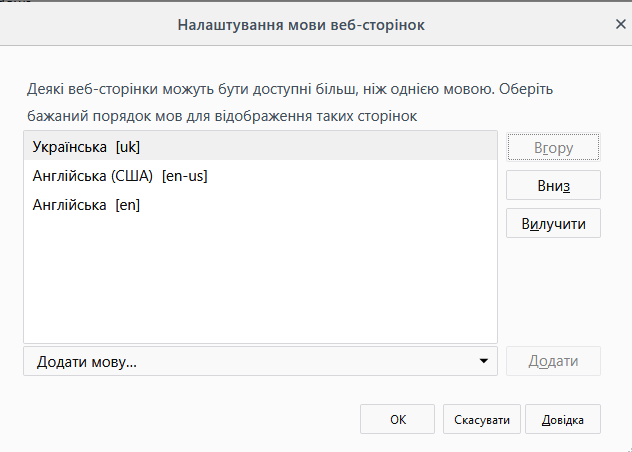
Task: Select Англійська (США) [en-us] entry
Action: pyautogui.click(x=260, y=176)
